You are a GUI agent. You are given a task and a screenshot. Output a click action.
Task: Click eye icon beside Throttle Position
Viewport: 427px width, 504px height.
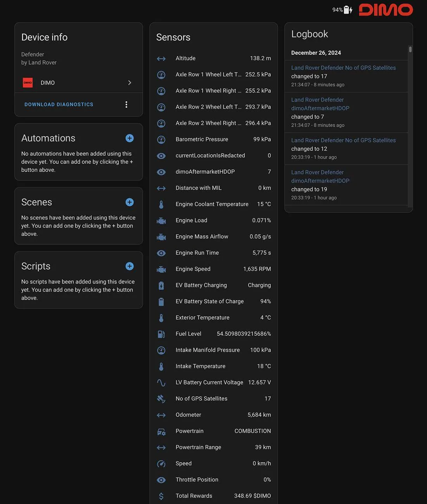[161, 480]
